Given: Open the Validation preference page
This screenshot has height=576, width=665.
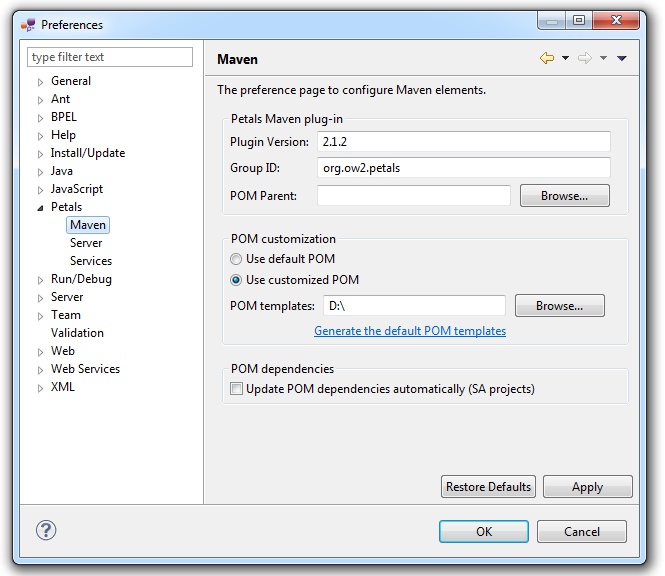Looking at the screenshot, I should click(77, 333).
